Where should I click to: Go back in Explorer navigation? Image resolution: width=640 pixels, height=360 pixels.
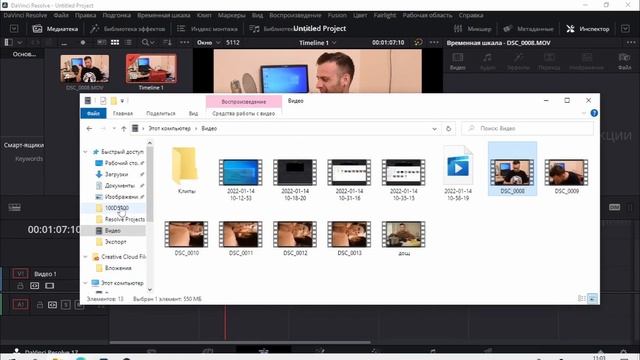89,129
